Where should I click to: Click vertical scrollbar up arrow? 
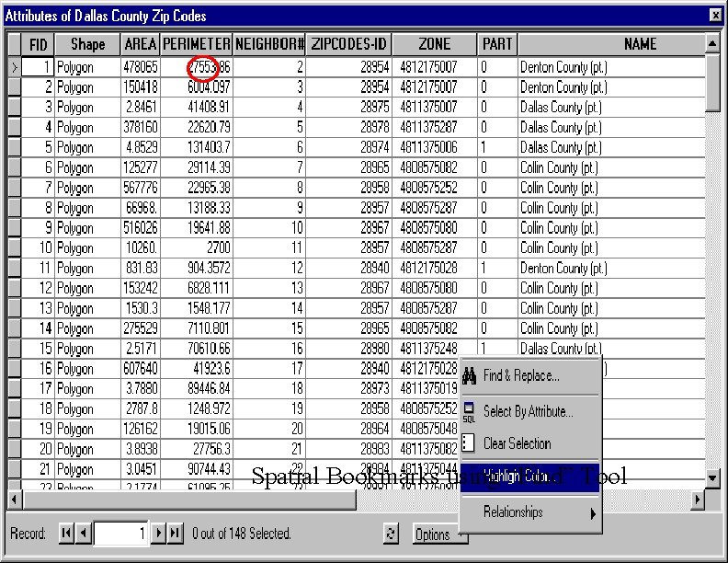point(711,44)
